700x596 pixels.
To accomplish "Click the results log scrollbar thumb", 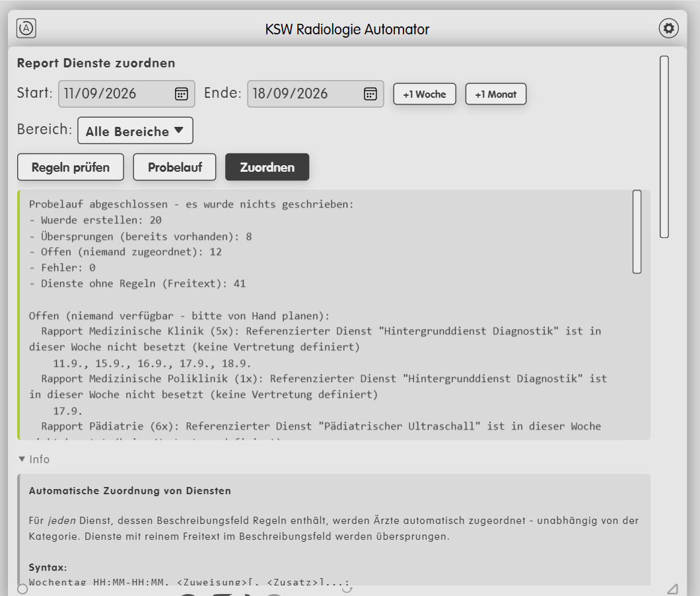I will 637,231.
